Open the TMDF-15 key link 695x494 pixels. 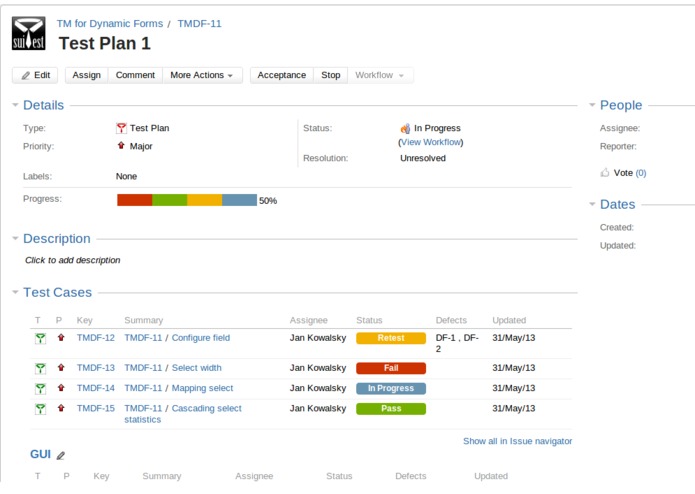point(95,408)
